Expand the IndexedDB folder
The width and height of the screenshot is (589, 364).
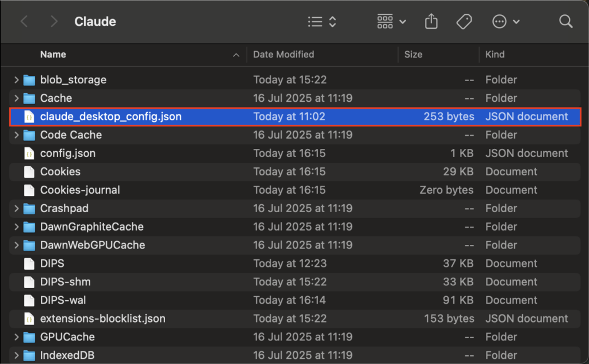[x=17, y=355]
